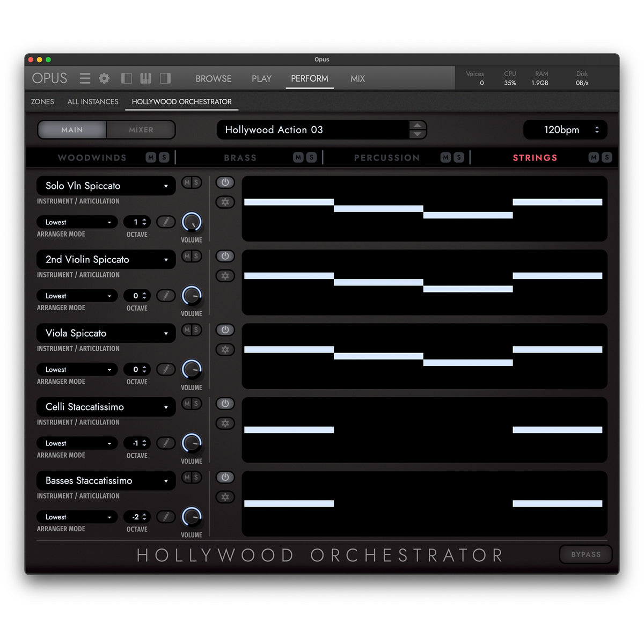Viewport: 644px width, 644px height.
Task: Click pencil edit icon for Solo Vln Spiccato
Action: (166, 222)
